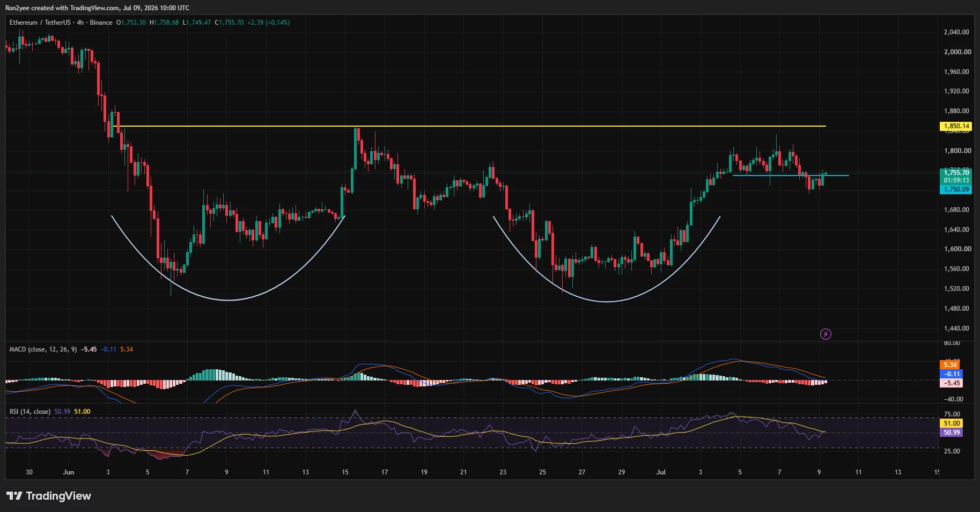Click the −40.00 MACD scale label
980x512 pixels.
coord(953,399)
